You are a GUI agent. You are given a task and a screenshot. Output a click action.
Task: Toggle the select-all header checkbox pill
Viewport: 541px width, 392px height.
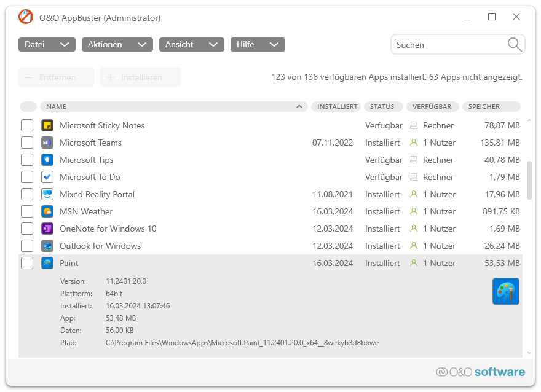pos(28,106)
